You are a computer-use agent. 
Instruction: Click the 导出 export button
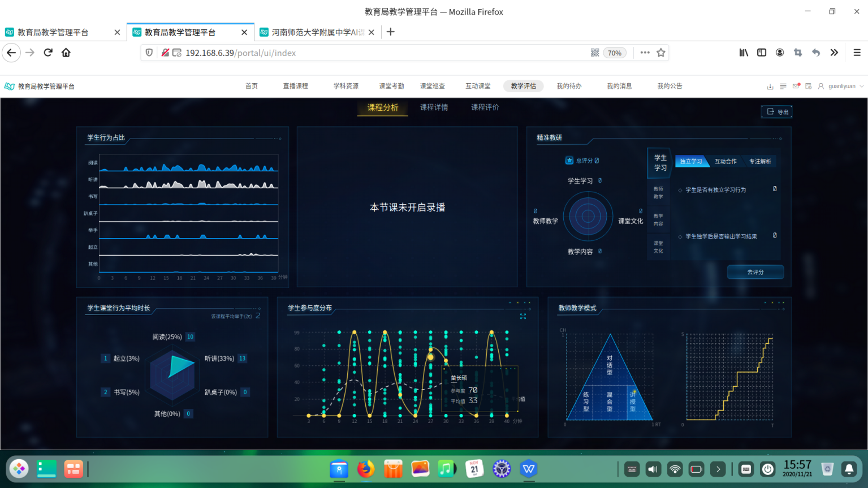(x=777, y=112)
